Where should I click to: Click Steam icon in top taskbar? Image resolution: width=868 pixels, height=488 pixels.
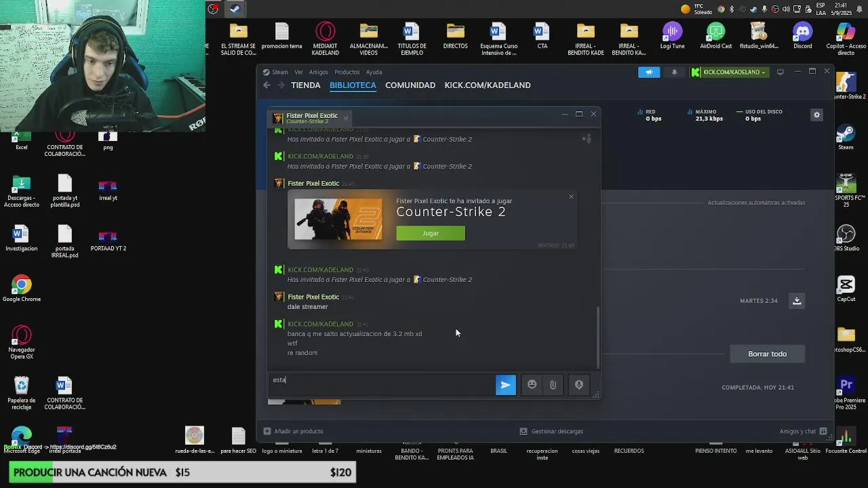tap(235, 9)
